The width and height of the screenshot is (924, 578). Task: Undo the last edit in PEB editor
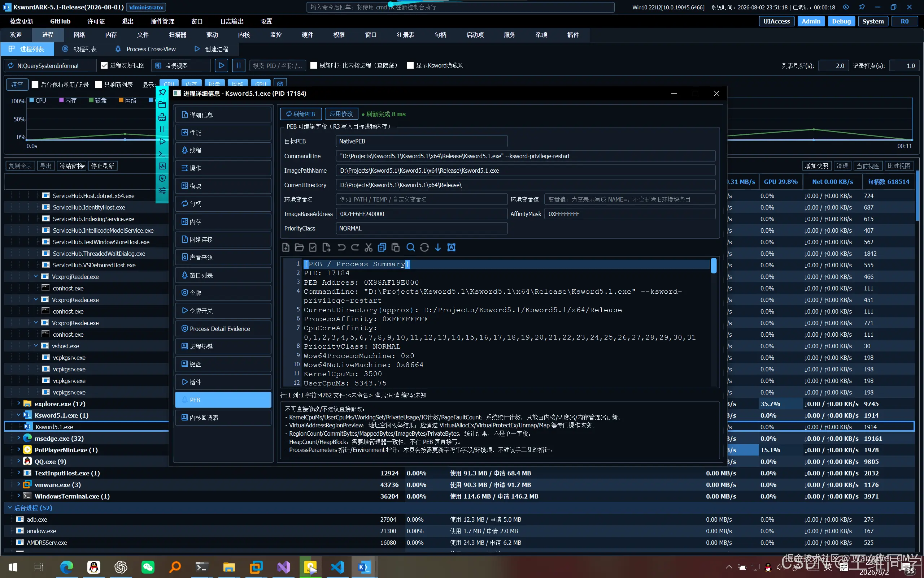pyautogui.click(x=341, y=247)
